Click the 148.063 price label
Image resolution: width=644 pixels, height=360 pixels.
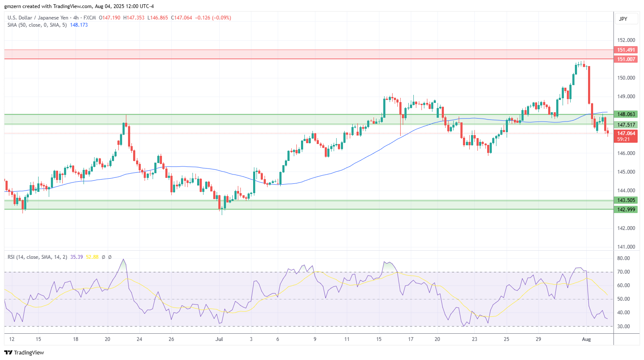(626, 114)
